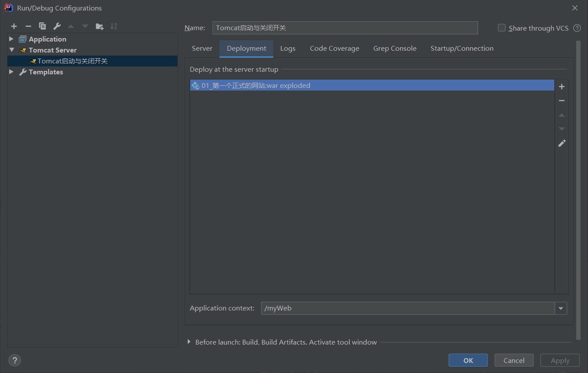Screen dimensions: 588x373
Task: Move configuration down in left toolbar
Action: pos(85,26)
